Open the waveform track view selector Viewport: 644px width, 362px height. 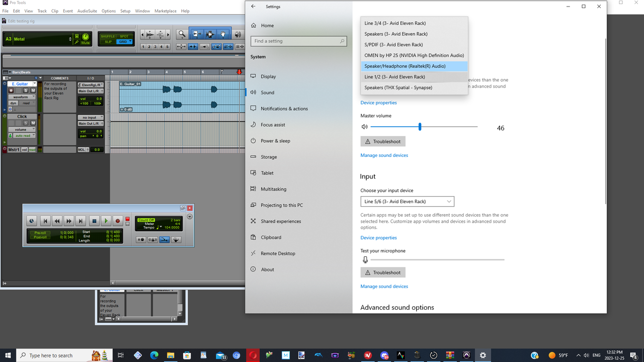(x=22, y=97)
